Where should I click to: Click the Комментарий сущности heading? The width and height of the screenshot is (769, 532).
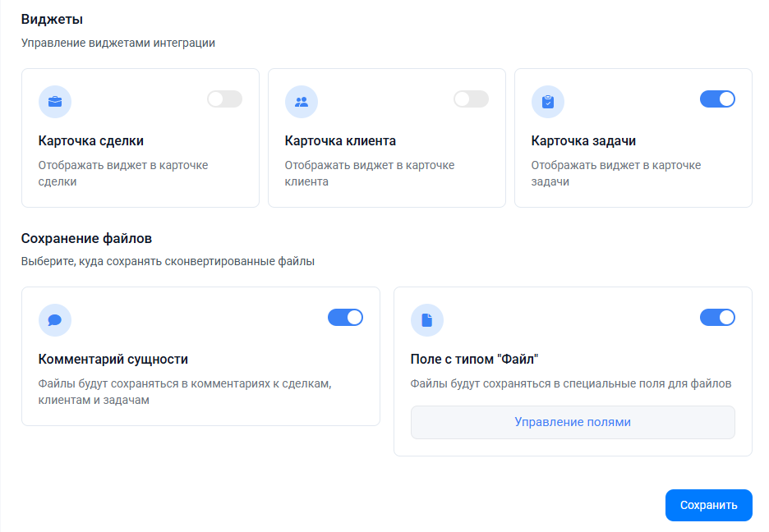click(x=113, y=359)
